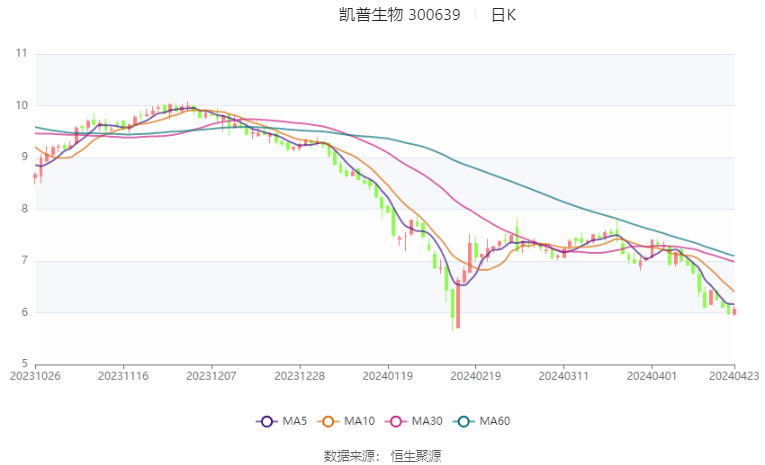765x465 pixels.
Task: Select the 20231207 date marker
Action: 211,375
